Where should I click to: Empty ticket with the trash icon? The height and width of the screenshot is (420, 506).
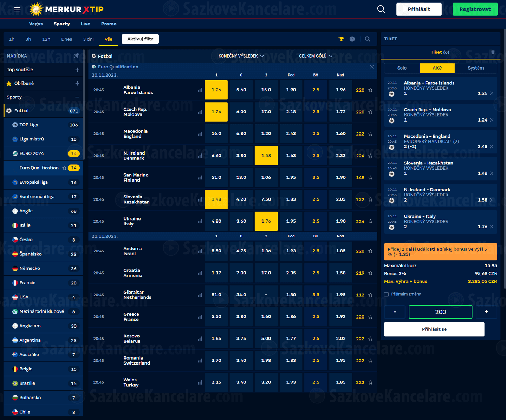tap(493, 52)
